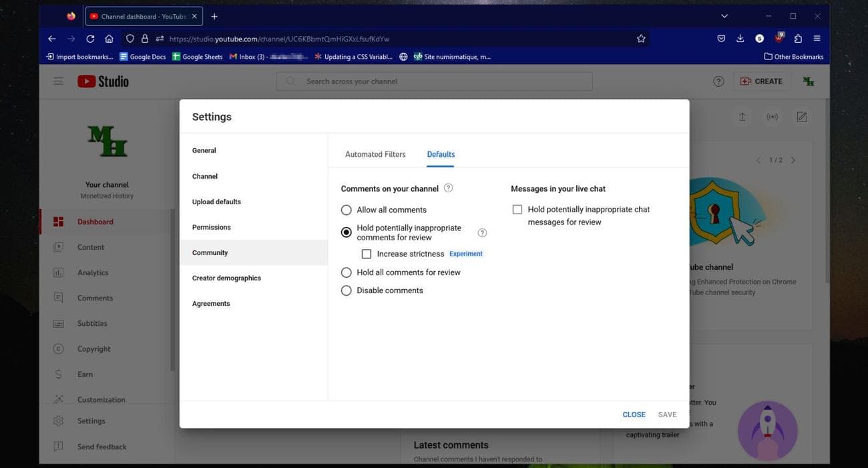
Task: Open Subtitles icon in left sidebar
Action: (x=59, y=323)
